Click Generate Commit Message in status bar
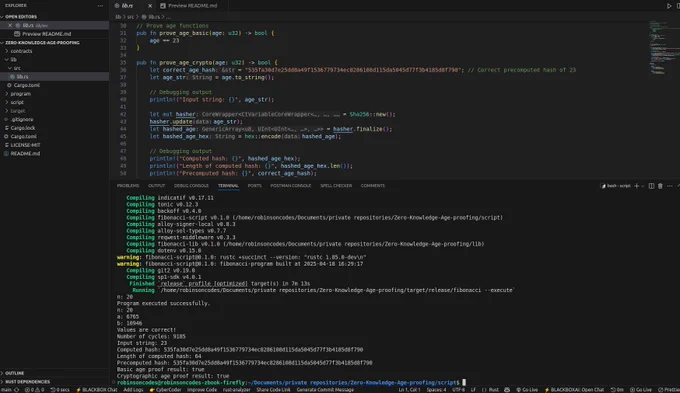This screenshot has height=393, width=680. pyautogui.click(x=325, y=390)
